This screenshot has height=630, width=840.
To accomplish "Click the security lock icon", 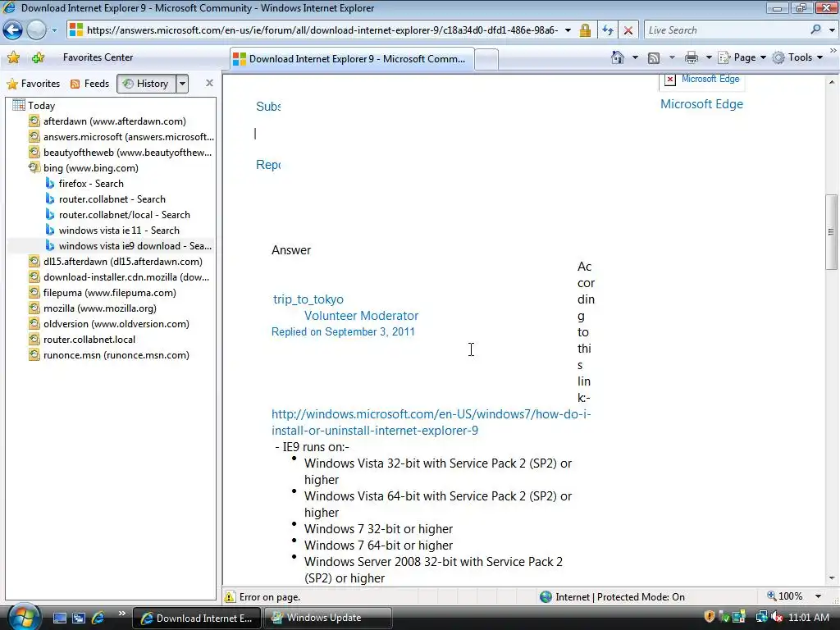I will (x=585, y=30).
